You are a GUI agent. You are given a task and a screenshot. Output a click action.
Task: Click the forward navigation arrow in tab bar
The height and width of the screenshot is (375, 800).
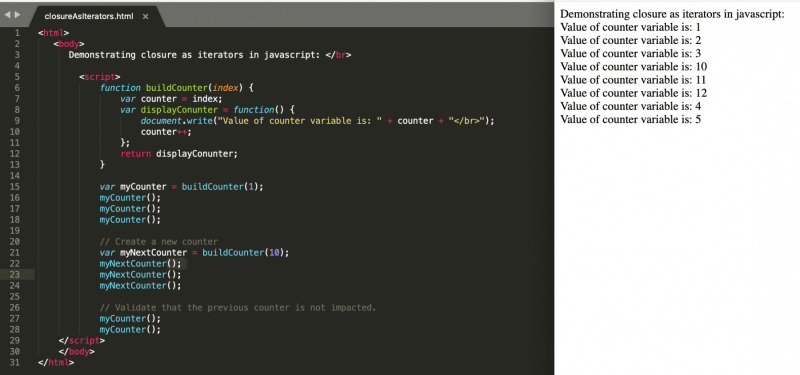click(17, 15)
